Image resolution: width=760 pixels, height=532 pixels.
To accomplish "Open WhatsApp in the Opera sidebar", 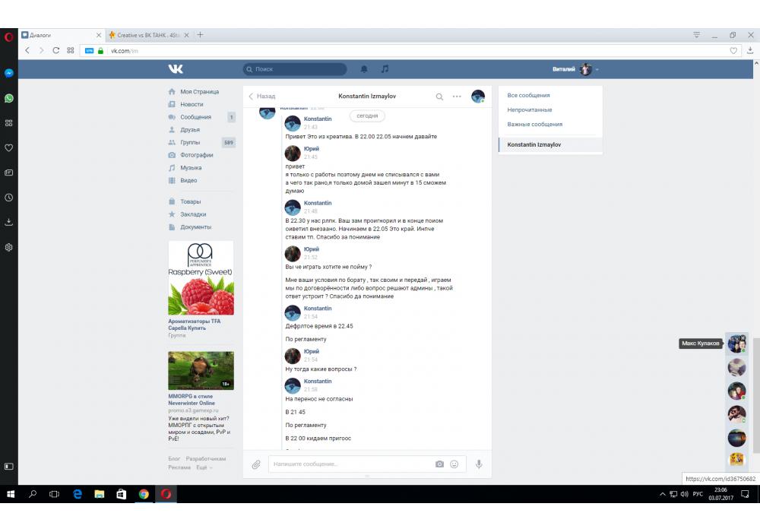I will click(9, 98).
